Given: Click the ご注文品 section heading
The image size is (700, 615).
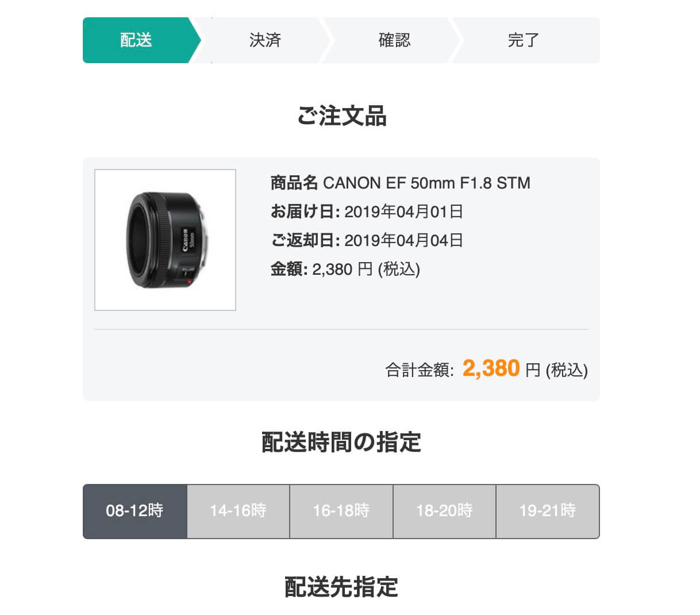Looking at the screenshot, I should click(341, 116).
